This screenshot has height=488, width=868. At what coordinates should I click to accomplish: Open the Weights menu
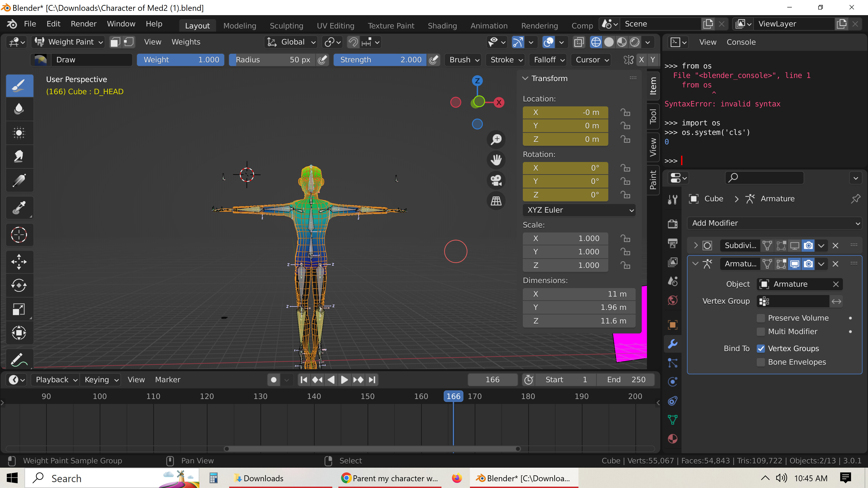coord(186,42)
